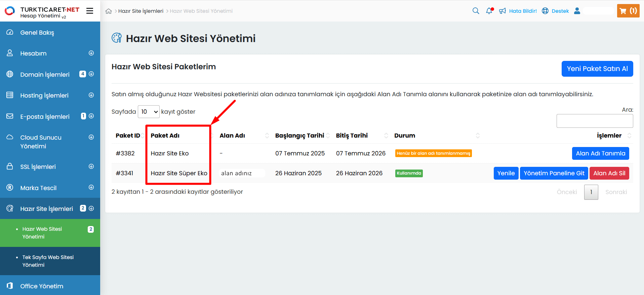Click the 26 Haziran 2025 start date

click(x=298, y=173)
